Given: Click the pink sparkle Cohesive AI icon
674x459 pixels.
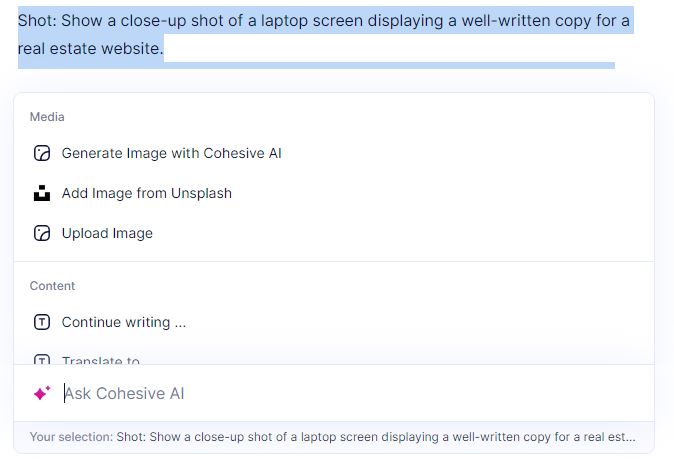Looking at the screenshot, I should click(42, 393).
